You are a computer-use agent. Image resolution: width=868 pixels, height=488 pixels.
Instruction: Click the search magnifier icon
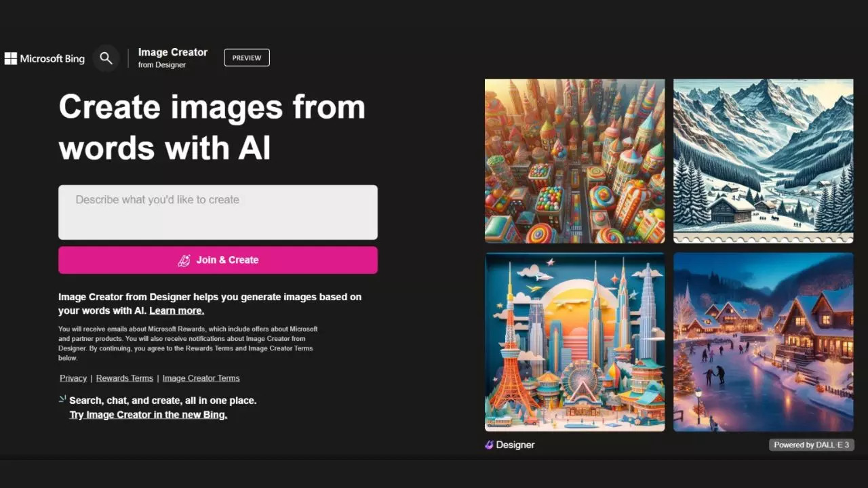click(x=106, y=58)
